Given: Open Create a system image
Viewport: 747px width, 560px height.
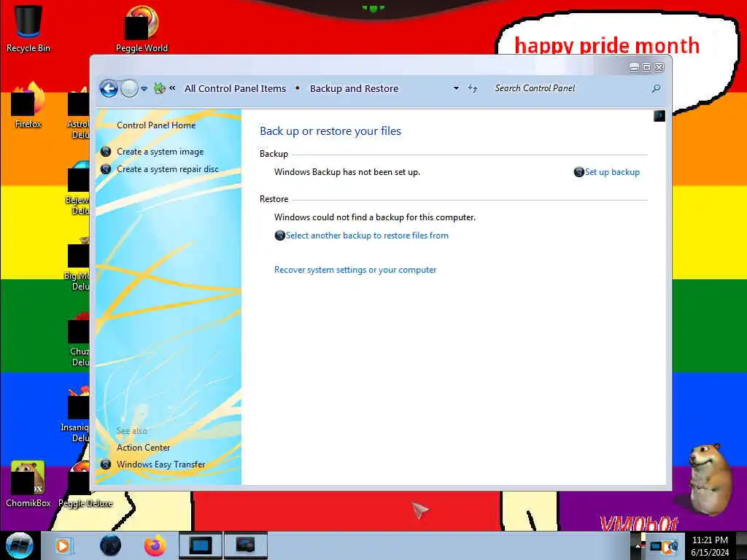Looking at the screenshot, I should click(160, 152).
